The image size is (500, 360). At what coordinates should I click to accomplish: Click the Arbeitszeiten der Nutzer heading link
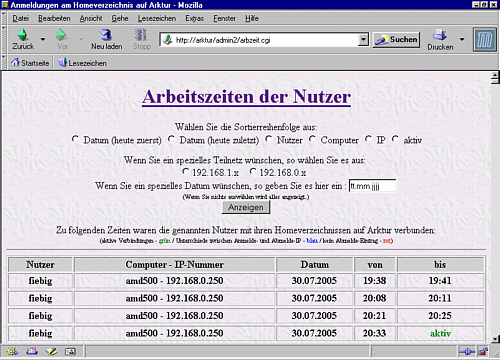coord(246,97)
